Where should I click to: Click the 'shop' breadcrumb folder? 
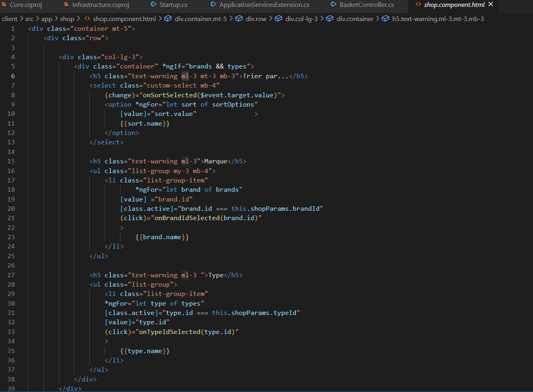pos(67,19)
